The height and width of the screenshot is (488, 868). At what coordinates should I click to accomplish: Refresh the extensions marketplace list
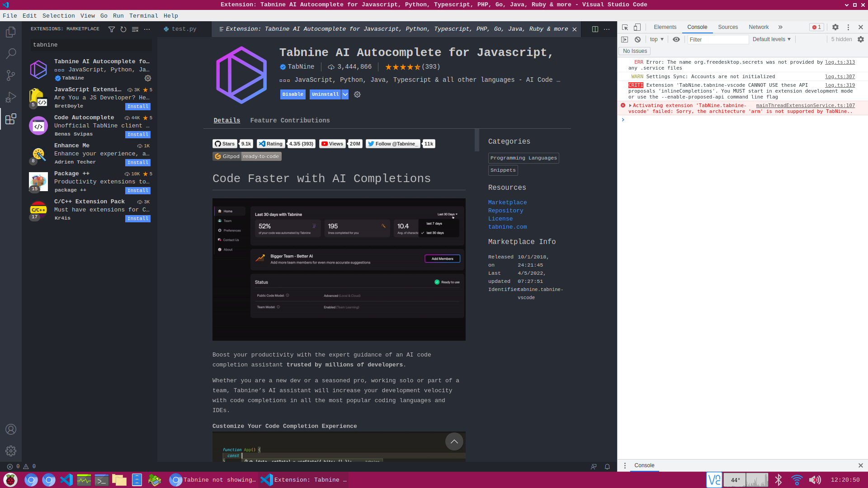pyautogui.click(x=123, y=29)
